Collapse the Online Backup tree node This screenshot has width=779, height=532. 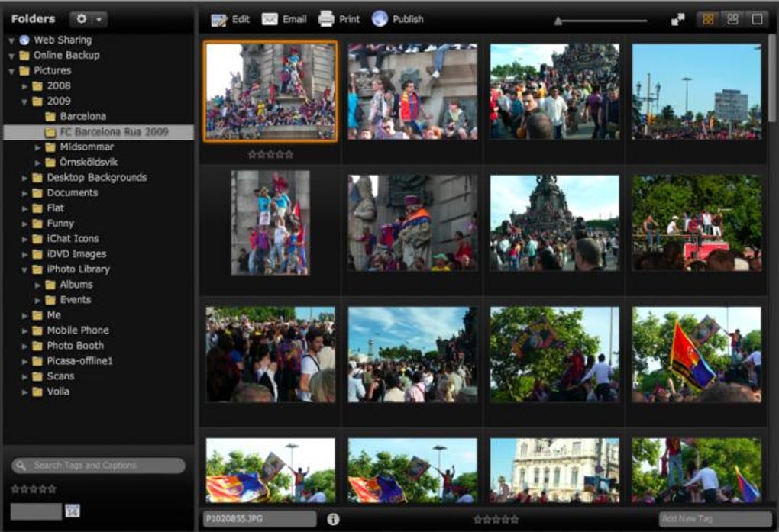click(11, 56)
